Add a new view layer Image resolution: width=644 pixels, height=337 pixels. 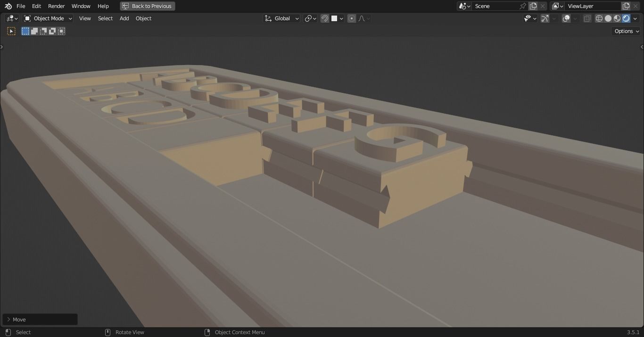click(626, 6)
